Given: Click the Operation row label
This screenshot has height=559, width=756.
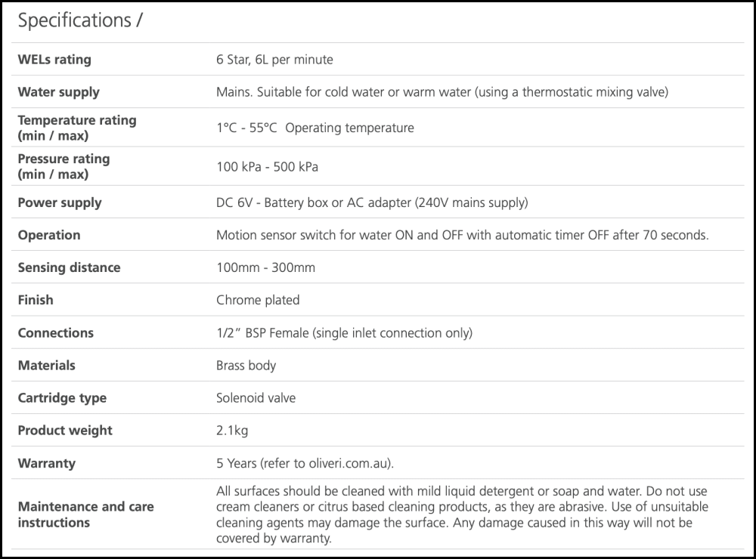Looking at the screenshot, I should pos(48,235).
